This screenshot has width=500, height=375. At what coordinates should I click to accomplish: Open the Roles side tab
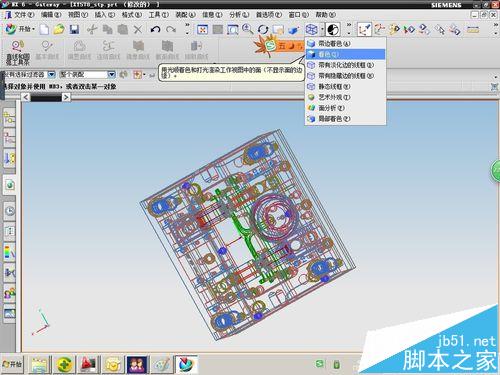point(9,293)
